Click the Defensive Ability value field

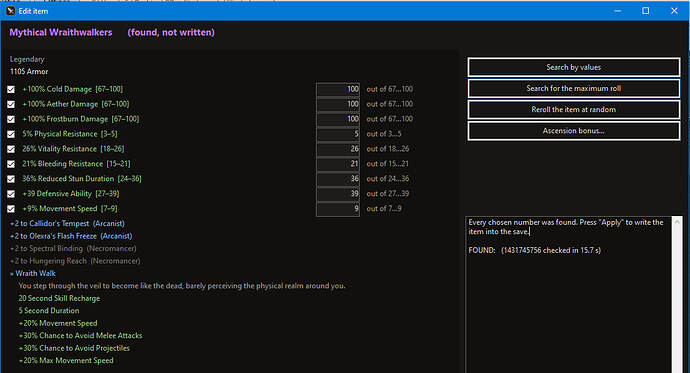point(338,194)
